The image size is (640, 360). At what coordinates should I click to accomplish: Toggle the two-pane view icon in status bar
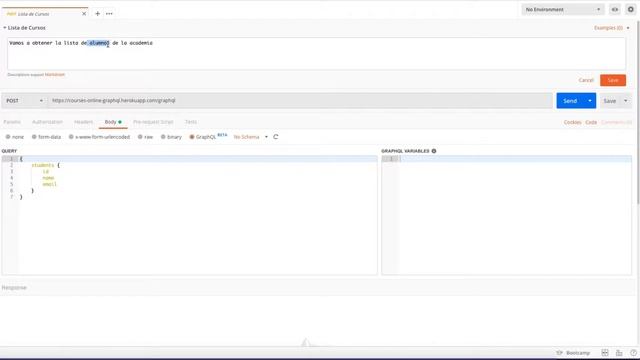605,353
